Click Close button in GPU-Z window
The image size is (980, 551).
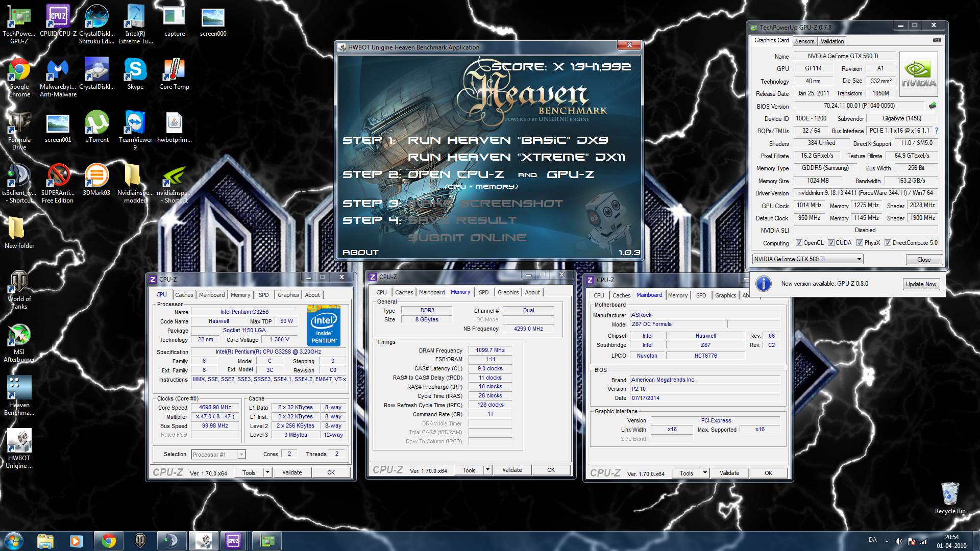pyautogui.click(x=924, y=260)
